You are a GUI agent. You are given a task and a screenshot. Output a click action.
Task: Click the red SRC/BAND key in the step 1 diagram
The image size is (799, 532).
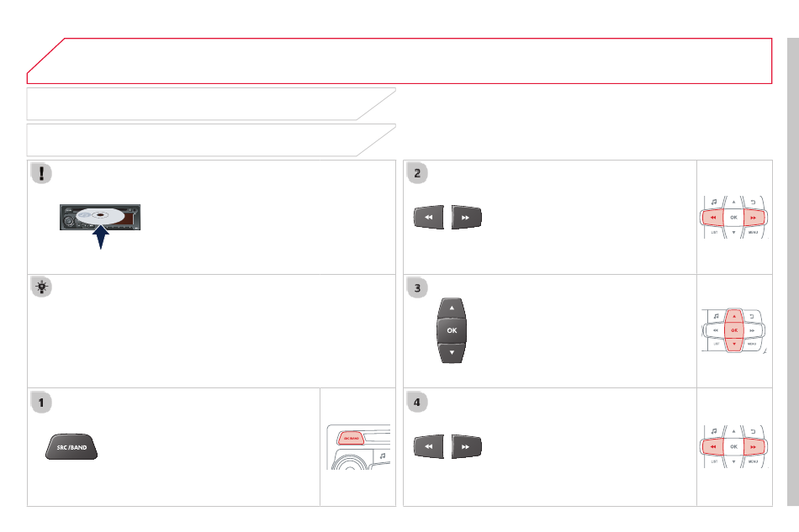coord(351,438)
